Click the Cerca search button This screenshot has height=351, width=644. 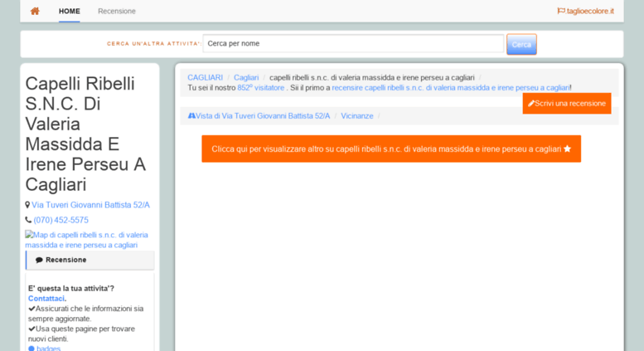tap(521, 44)
